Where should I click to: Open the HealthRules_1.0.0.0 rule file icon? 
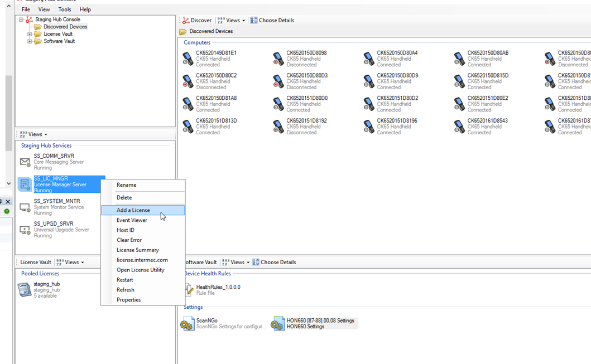click(x=190, y=288)
